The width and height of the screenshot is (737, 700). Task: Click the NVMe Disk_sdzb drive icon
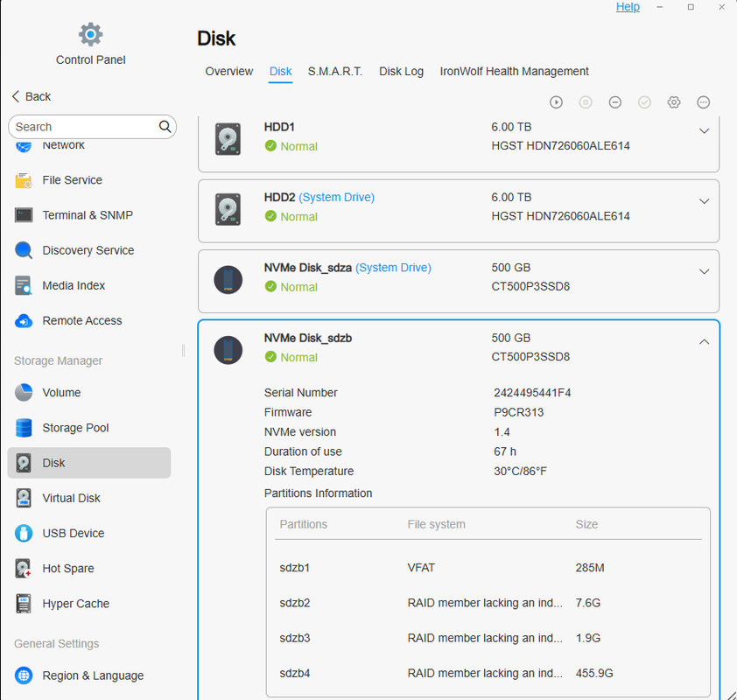(x=228, y=350)
